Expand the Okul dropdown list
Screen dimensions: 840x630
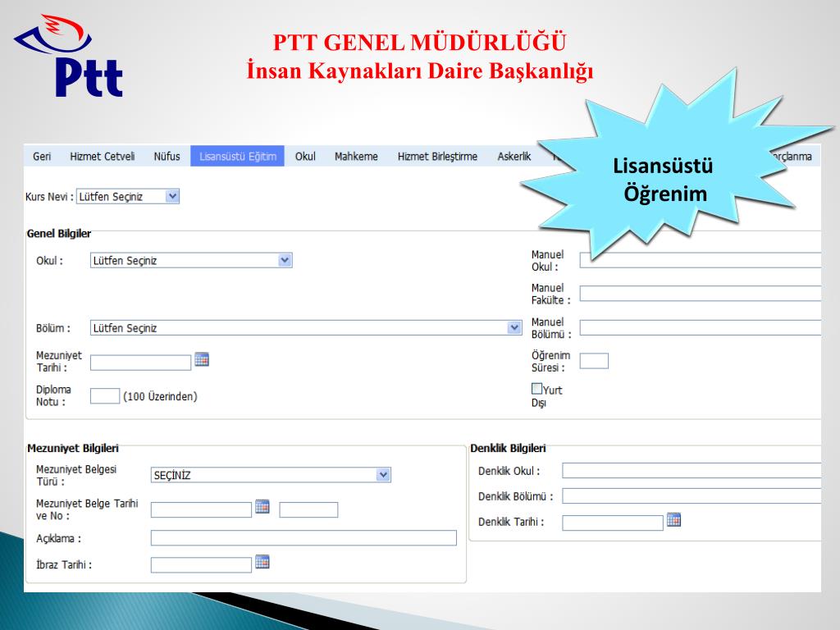(x=191, y=260)
